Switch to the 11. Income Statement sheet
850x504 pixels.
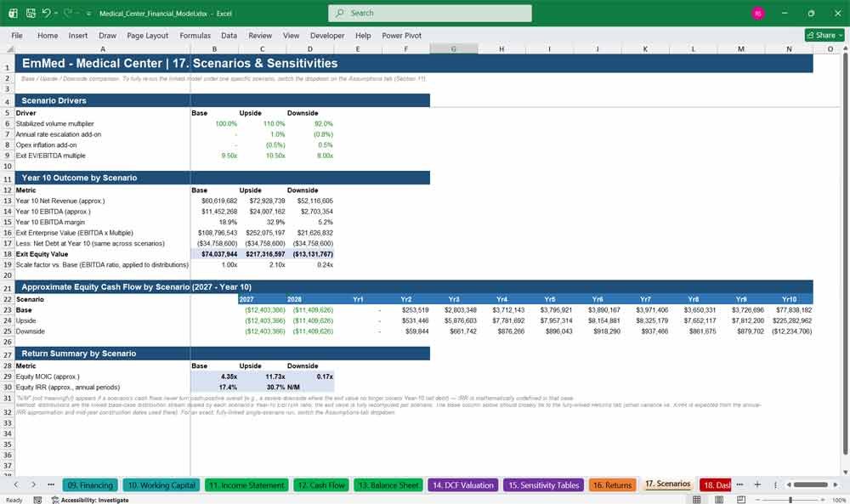[x=246, y=485]
